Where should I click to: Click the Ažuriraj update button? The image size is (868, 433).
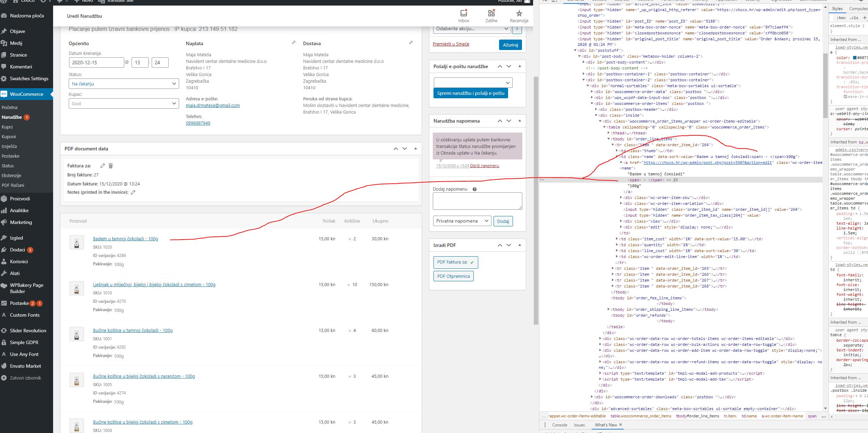coord(510,45)
